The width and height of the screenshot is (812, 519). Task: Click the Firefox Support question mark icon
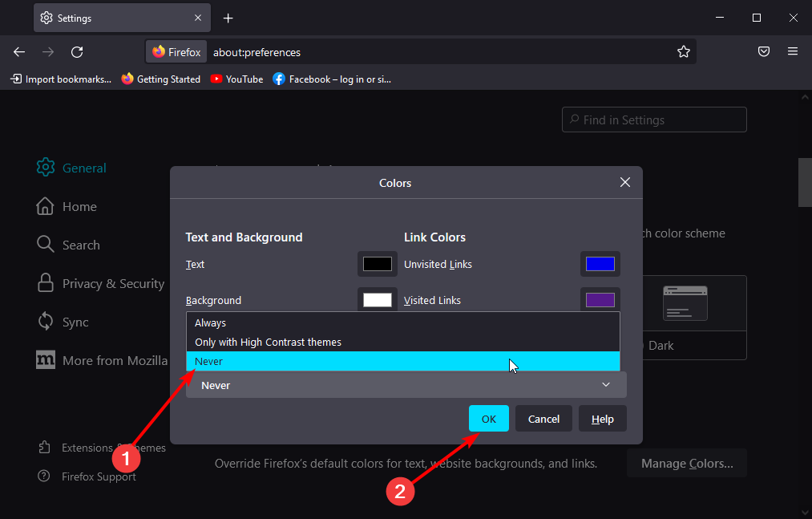(x=44, y=476)
